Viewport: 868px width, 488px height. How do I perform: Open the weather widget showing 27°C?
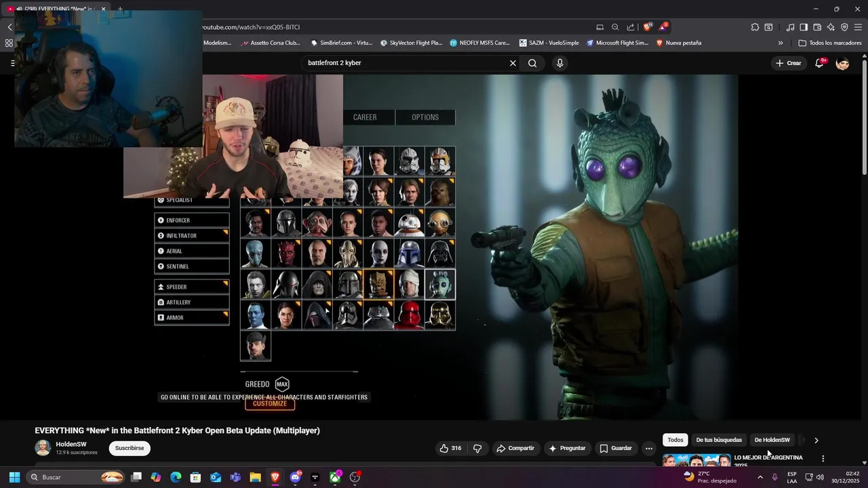709,477
